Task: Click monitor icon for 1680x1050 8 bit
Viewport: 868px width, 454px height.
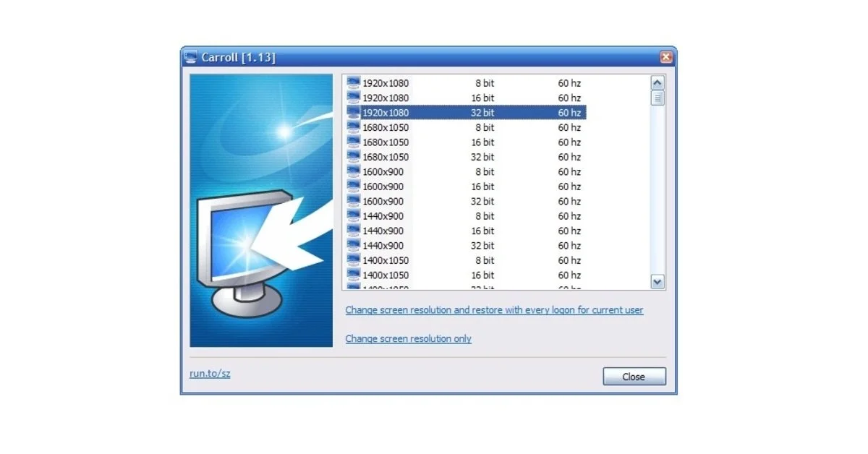Action: (x=353, y=127)
